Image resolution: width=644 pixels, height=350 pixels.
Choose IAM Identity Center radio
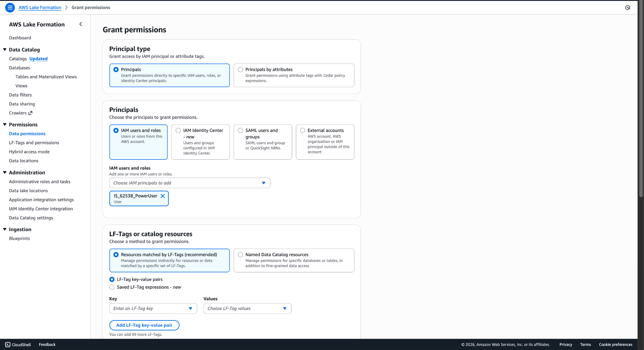pos(178,131)
